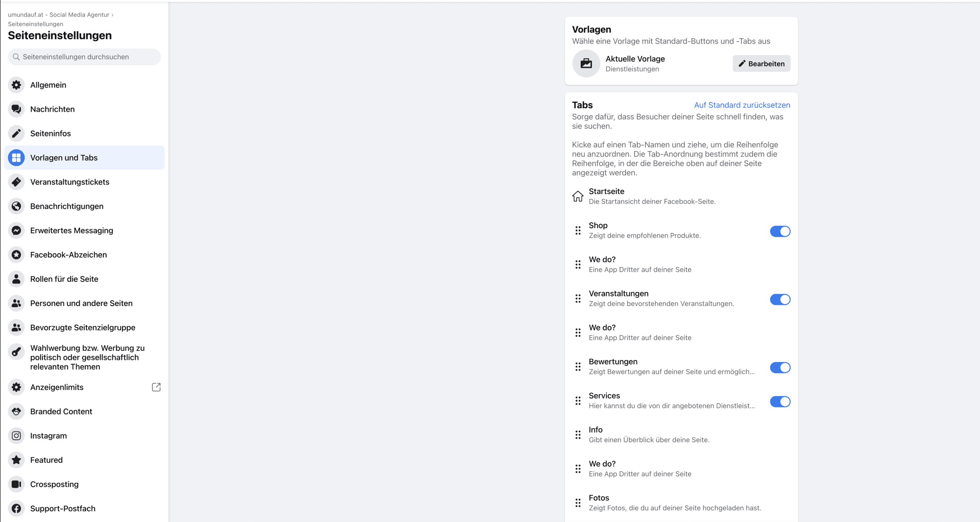Image resolution: width=980 pixels, height=522 pixels.
Task: Click the Instagram logo icon in sidebar
Action: point(16,436)
